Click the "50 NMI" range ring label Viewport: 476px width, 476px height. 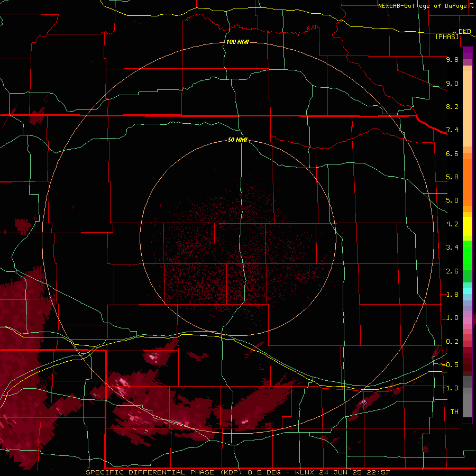pyautogui.click(x=237, y=140)
